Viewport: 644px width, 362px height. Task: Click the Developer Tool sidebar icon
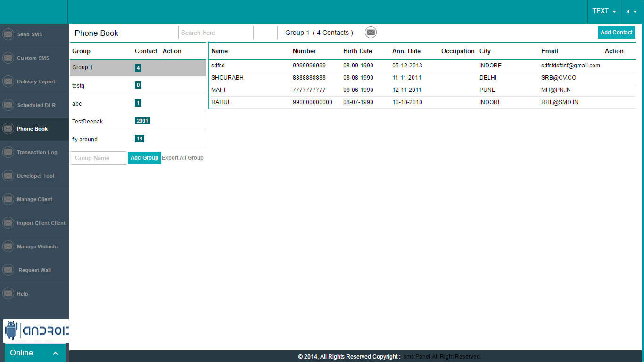pos(8,176)
